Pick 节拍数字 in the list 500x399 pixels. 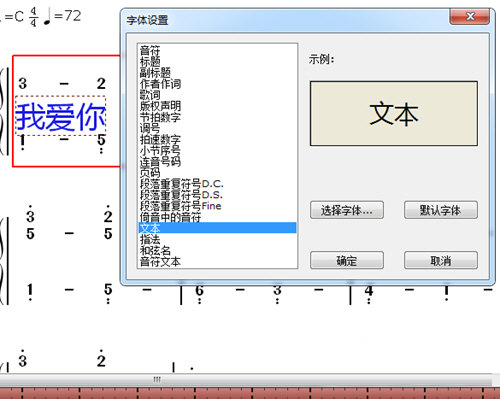pos(217,117)
